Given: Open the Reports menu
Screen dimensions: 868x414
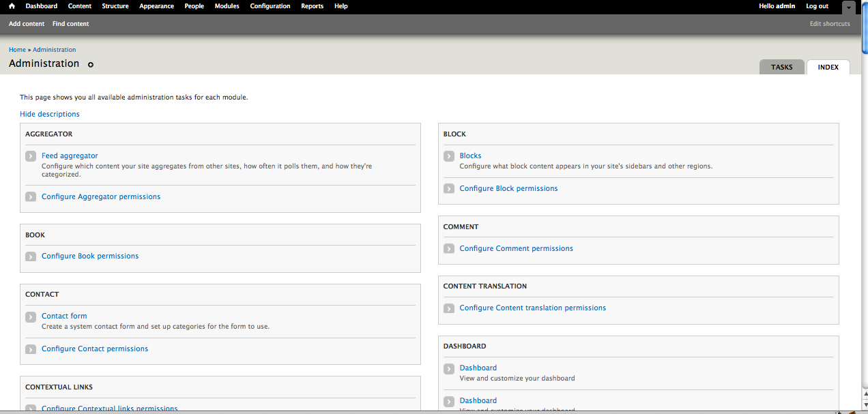Looking at the screenshot, I should [312, 6].
